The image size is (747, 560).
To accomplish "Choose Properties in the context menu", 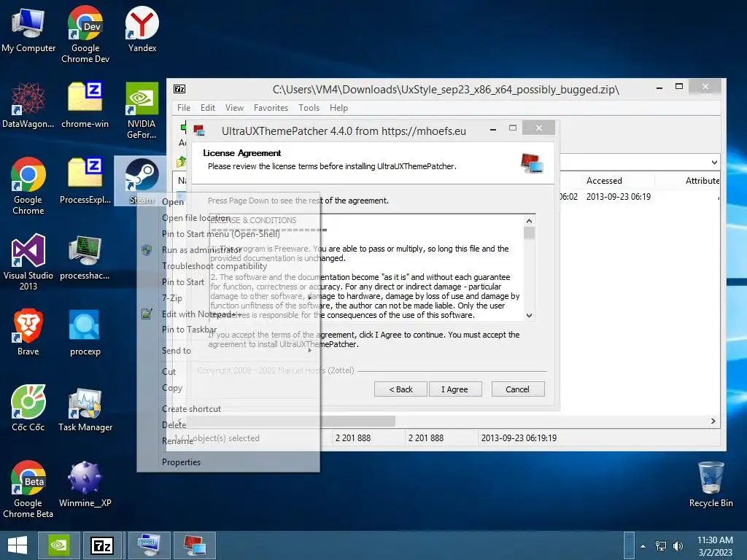I will point(228,462).
